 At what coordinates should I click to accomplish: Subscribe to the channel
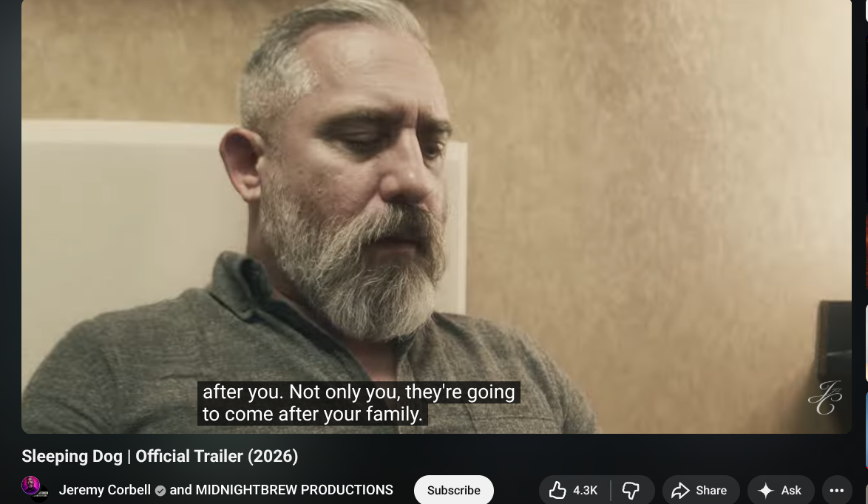pos(453,490)
